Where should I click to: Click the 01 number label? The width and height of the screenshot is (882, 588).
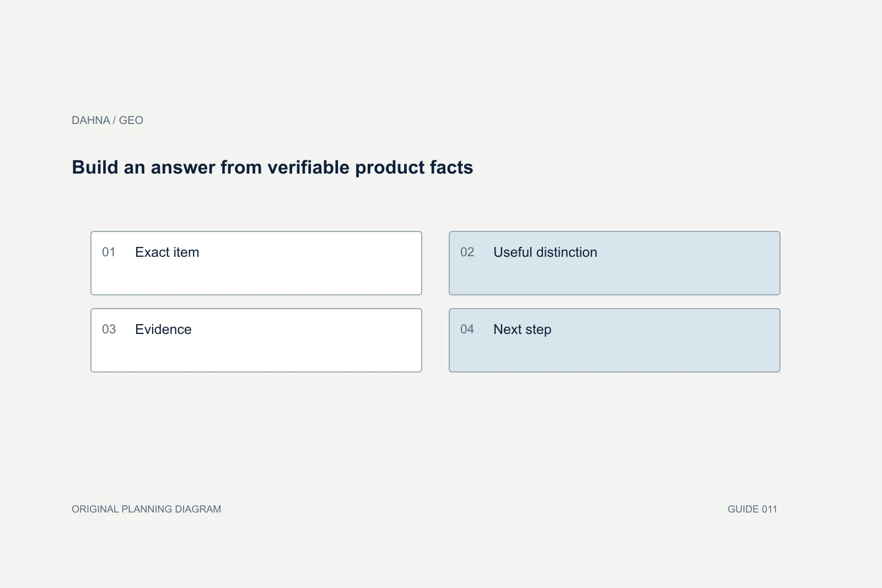click(109, 252)
